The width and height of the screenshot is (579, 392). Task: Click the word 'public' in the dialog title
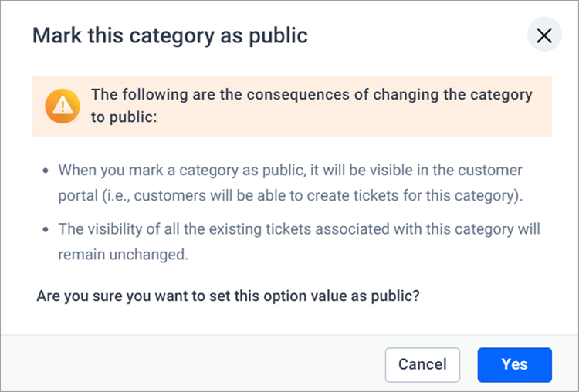278,36
